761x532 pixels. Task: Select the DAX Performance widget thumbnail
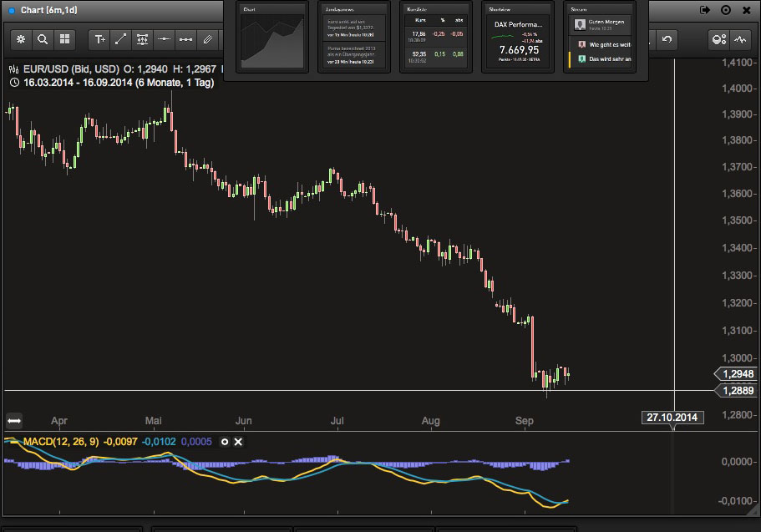[518, 38]
